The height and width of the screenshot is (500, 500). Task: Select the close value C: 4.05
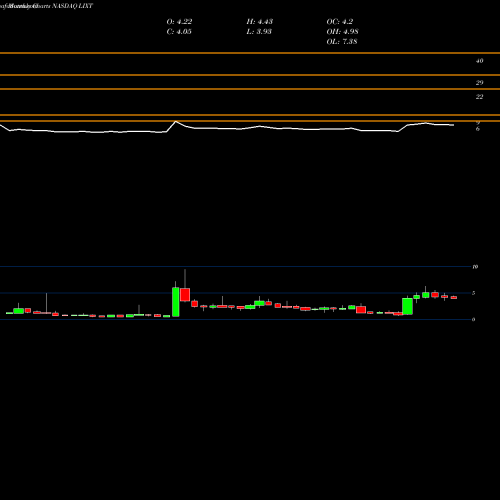[x=179, y=32]
